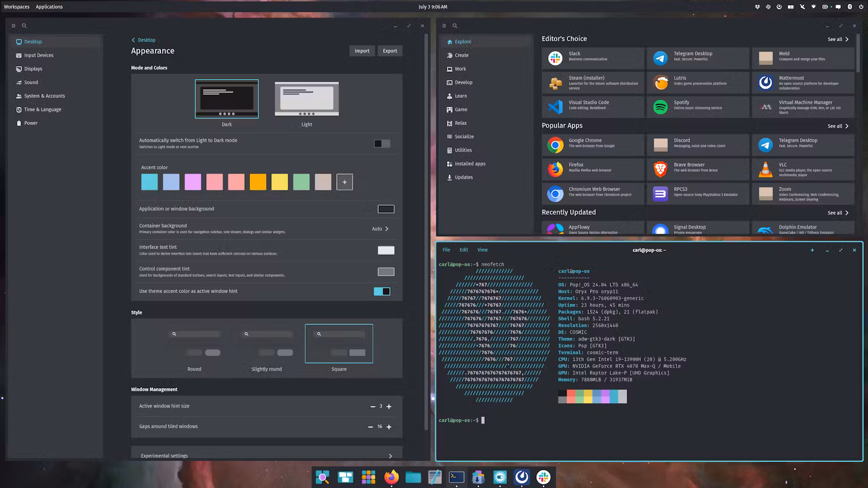Open Visual Studio Code app icon

tap(555, 106)
